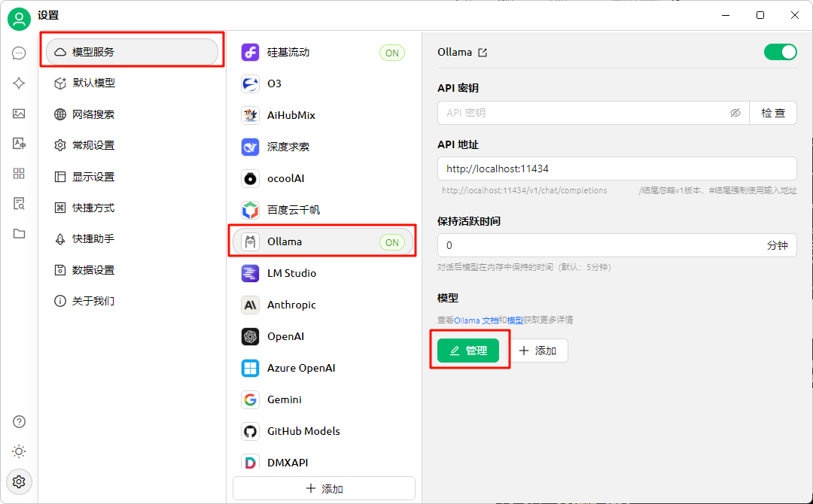The image size is (813, 504).
Task: Select GitHub Models provider
Action: [x=324, y=432]
